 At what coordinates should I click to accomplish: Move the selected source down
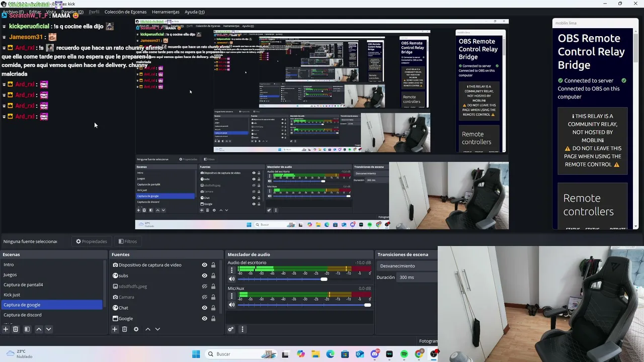(157, 329)
